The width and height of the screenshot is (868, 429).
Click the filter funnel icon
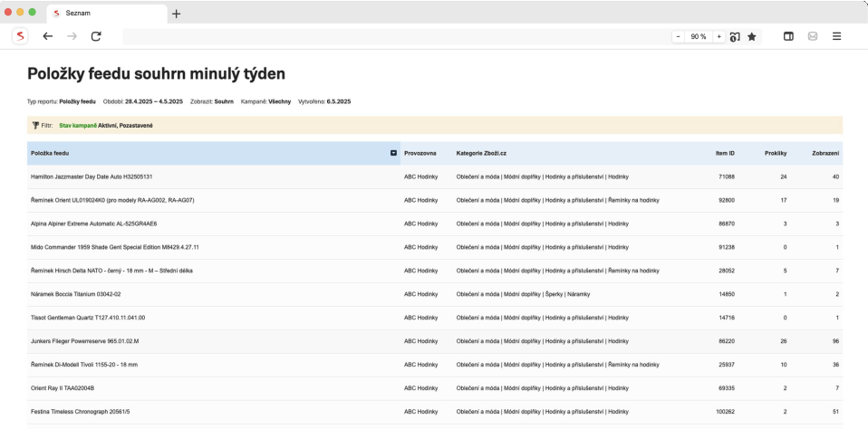coord(35,126)
